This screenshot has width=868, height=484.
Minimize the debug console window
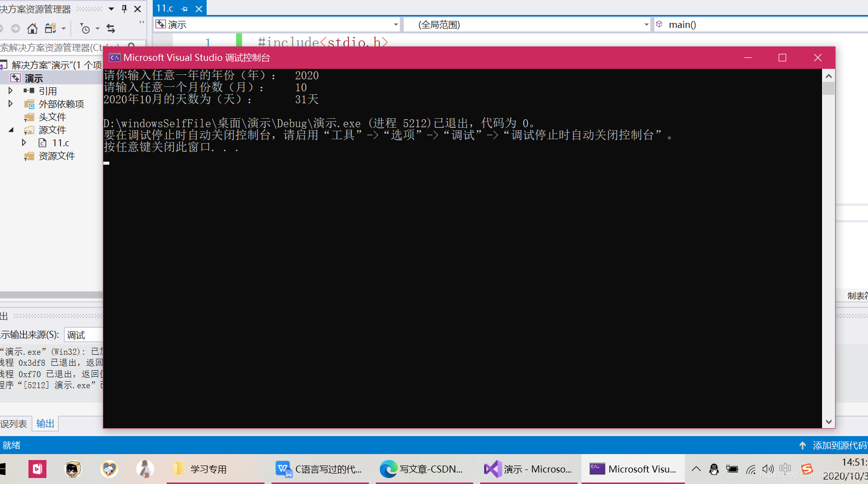tap(748, 57)
